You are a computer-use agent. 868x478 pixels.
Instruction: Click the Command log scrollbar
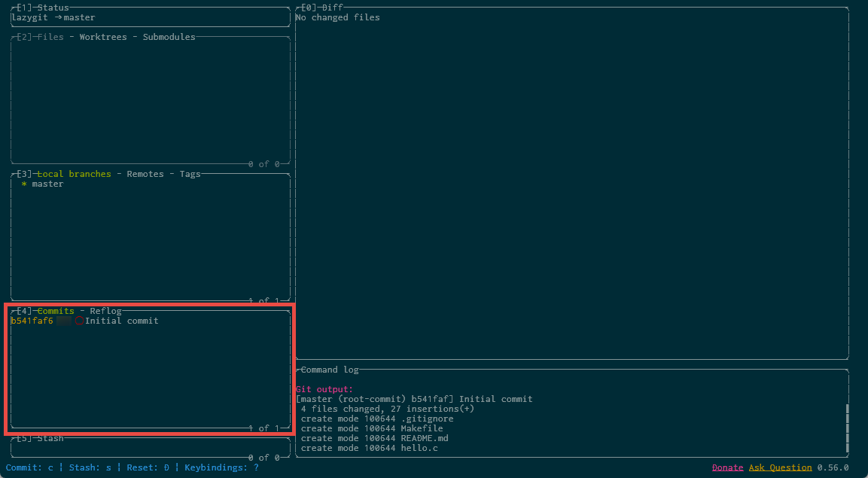(x=846, y=428)
